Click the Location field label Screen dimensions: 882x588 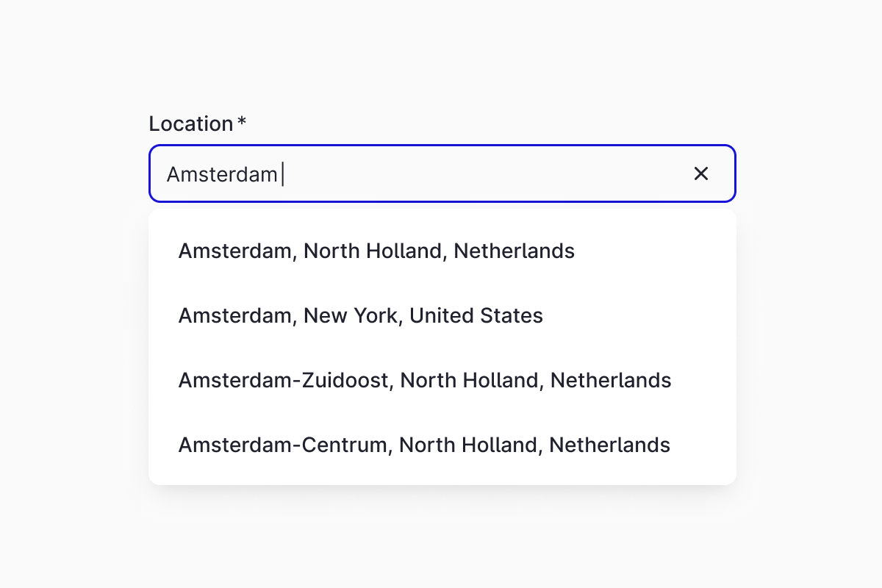pos(190,123)
